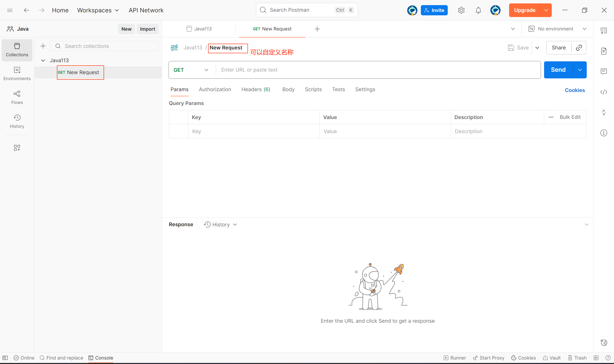Open the request info icon in right sidebar

[x=603, y=133]
